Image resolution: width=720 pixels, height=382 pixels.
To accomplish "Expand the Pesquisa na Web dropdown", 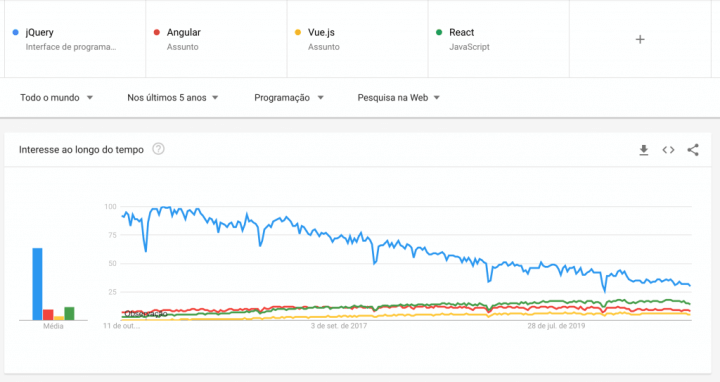I will coord(399,97).
